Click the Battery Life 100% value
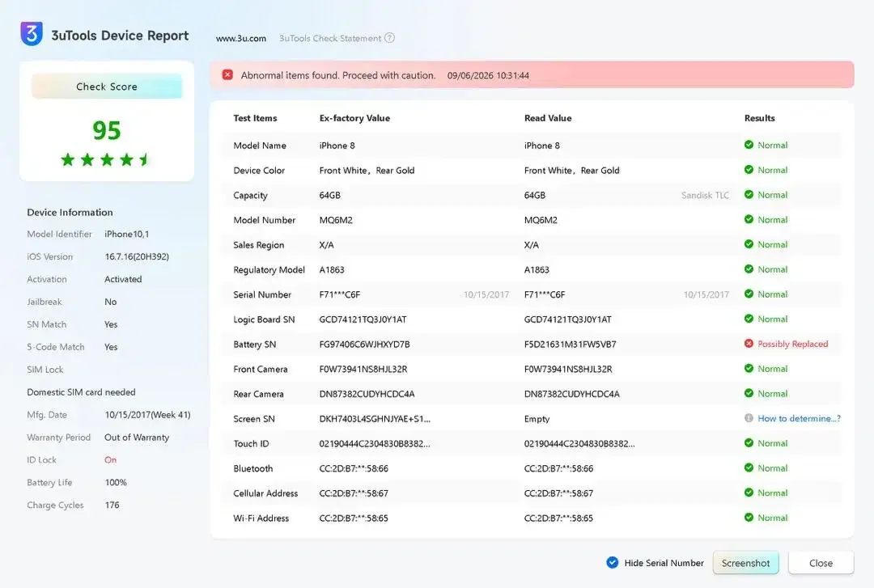 (116, 483)
